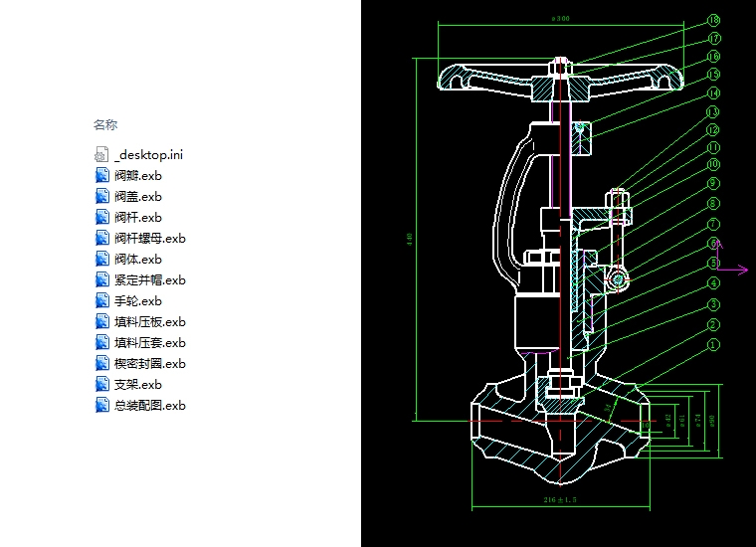
Task: Sort by the 名称 column header
Action: (105, 125)
